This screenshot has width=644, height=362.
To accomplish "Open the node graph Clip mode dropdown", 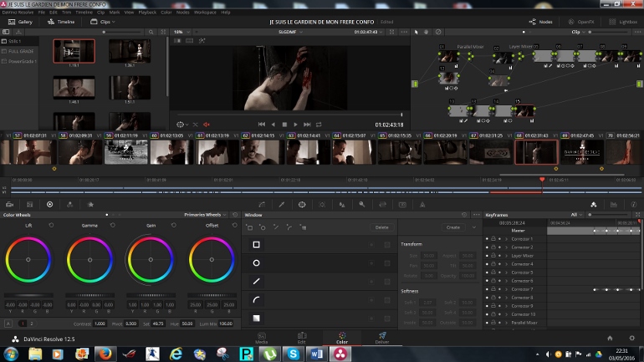I will pyautogui.click(x=578, y=32).
